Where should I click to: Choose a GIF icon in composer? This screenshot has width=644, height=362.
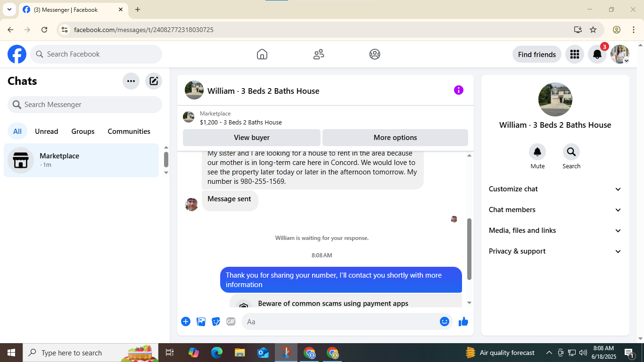coord(231,321)
